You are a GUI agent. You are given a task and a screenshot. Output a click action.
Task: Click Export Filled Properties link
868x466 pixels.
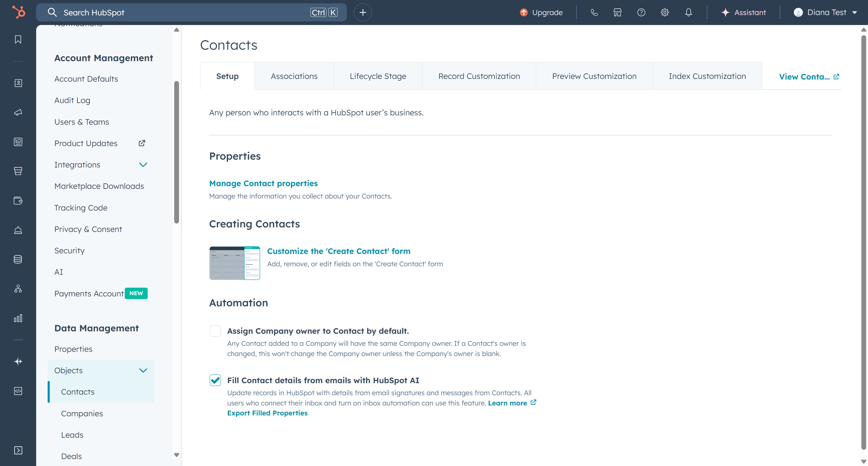click(x=267, y=413)
